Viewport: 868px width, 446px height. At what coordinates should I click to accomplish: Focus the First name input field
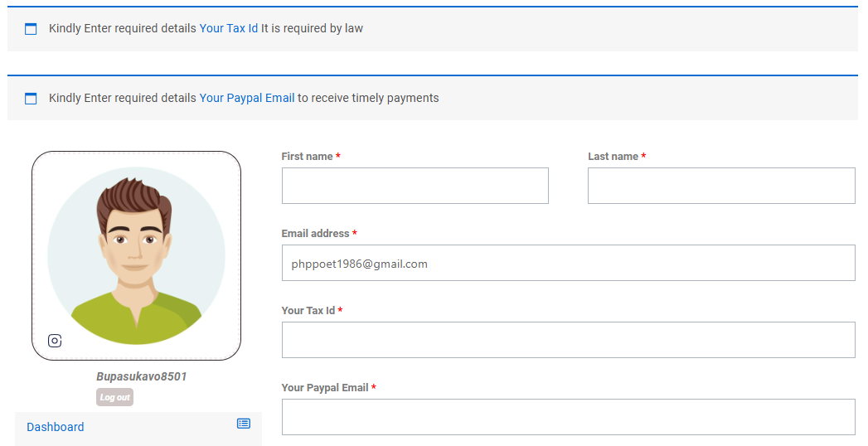tap(415, 186)
